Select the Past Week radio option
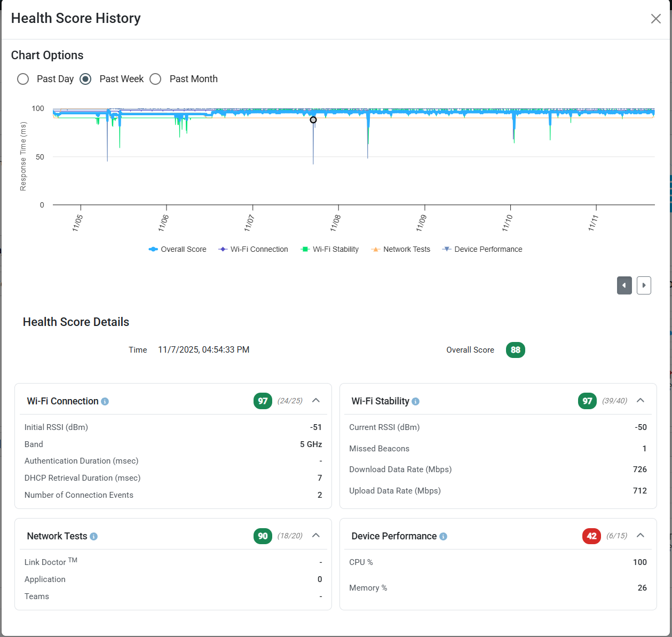Image resolution: width=672 pixels, height=637 pixels. tap(85, 79)
